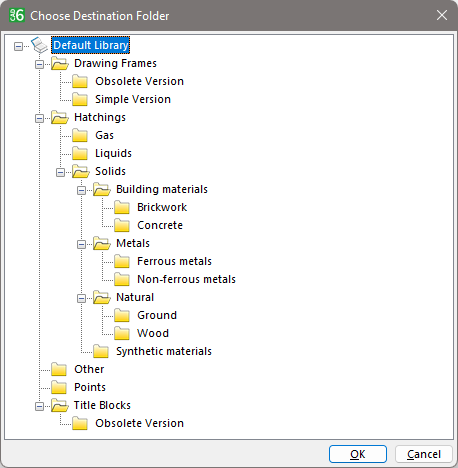Collapse the Metals branch
458x468 pixels.
coord(81,244)
